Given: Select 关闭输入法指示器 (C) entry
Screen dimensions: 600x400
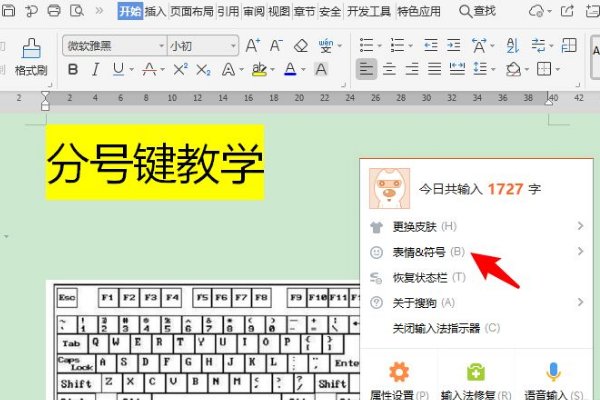Looking at the screenshot, I should pos(477,328).
